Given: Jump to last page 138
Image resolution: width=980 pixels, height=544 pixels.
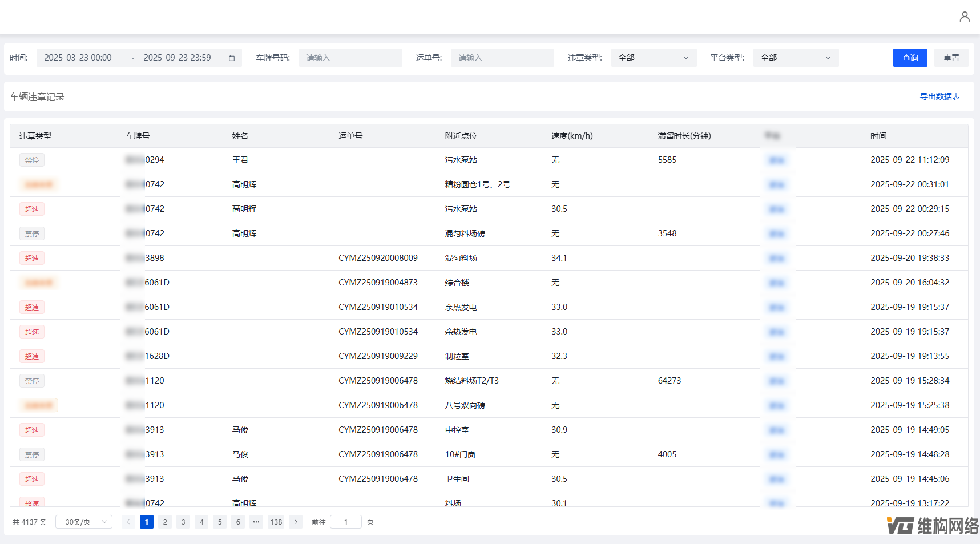Looking at the screenshot, I should coord(276,522).
